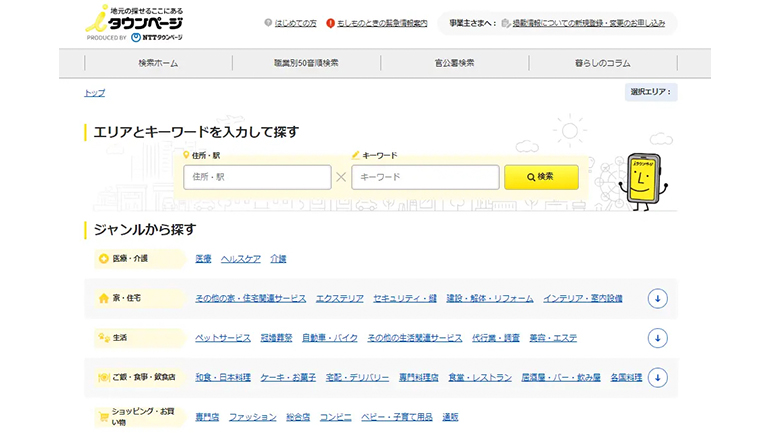Expand the ご飯・食事・飲食店 row arrow
This screenshot has height=433, width=770.
pyautogui.click(x=657, y=378)
